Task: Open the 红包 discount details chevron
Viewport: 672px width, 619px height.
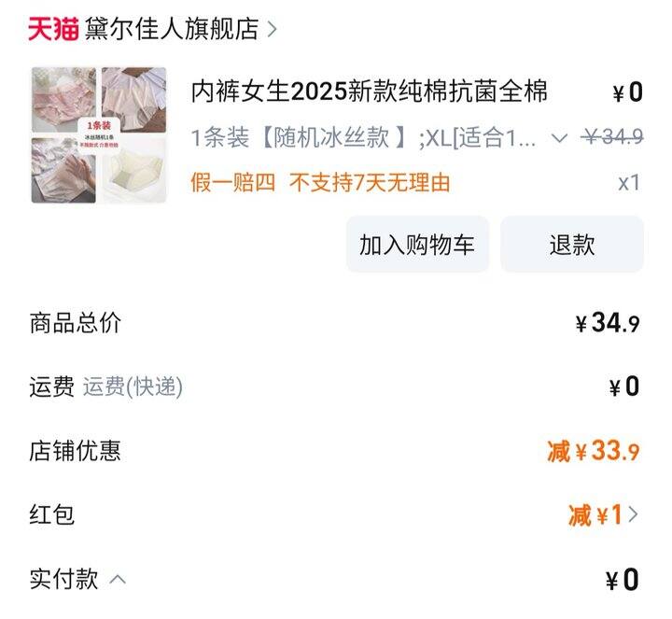Action: 633,514
